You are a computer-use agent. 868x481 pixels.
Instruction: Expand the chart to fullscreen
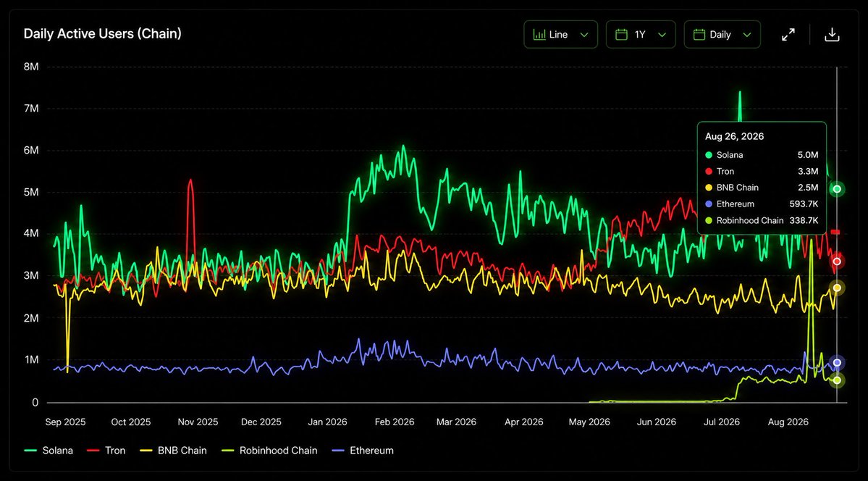click(x=788, y=34)
